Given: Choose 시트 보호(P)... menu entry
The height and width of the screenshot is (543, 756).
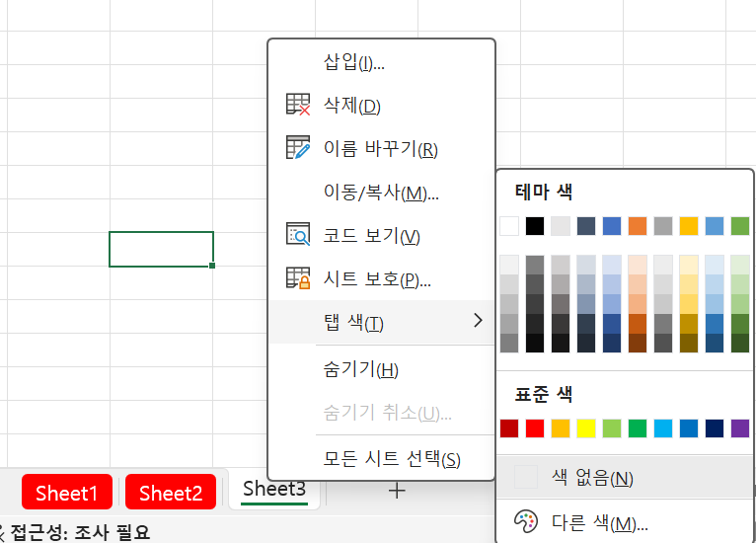Looking at the screenshot, I should coord(381,278).
